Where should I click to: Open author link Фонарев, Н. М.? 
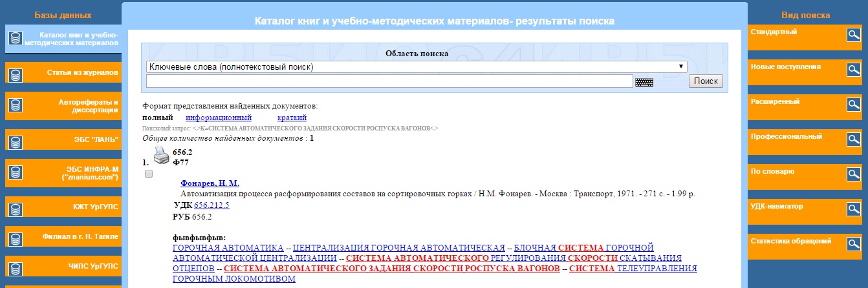coord(210,183)
